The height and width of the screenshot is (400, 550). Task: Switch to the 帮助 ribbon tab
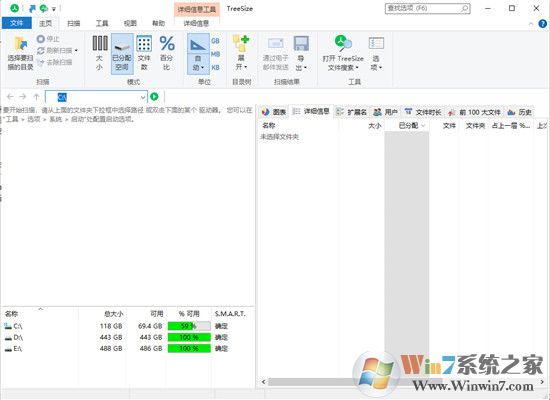click(x=158, y=23)
